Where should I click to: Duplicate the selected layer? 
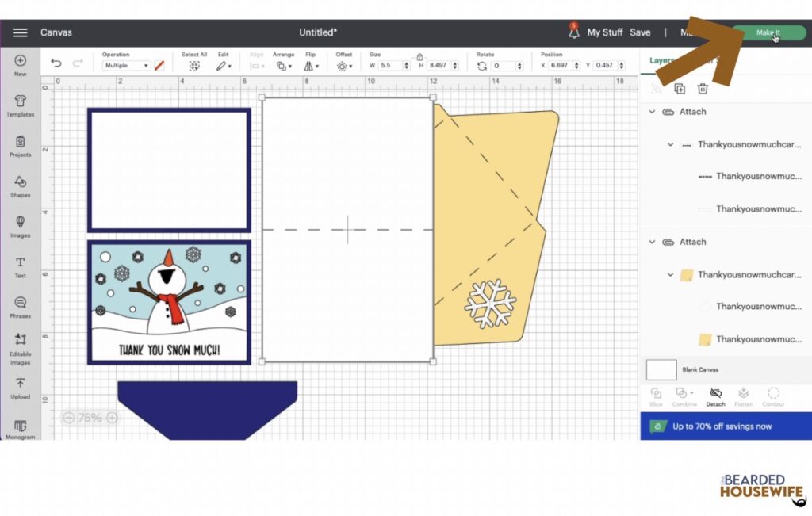point(680,89)
